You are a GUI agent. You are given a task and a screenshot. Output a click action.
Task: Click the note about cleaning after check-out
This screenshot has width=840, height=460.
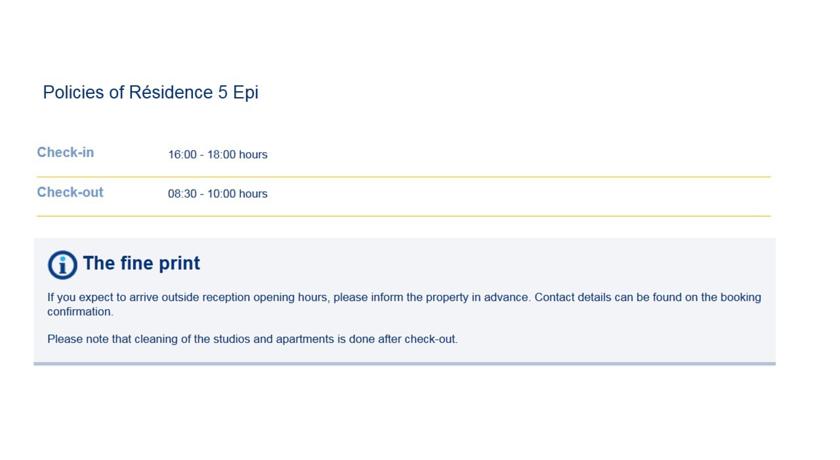252,339
